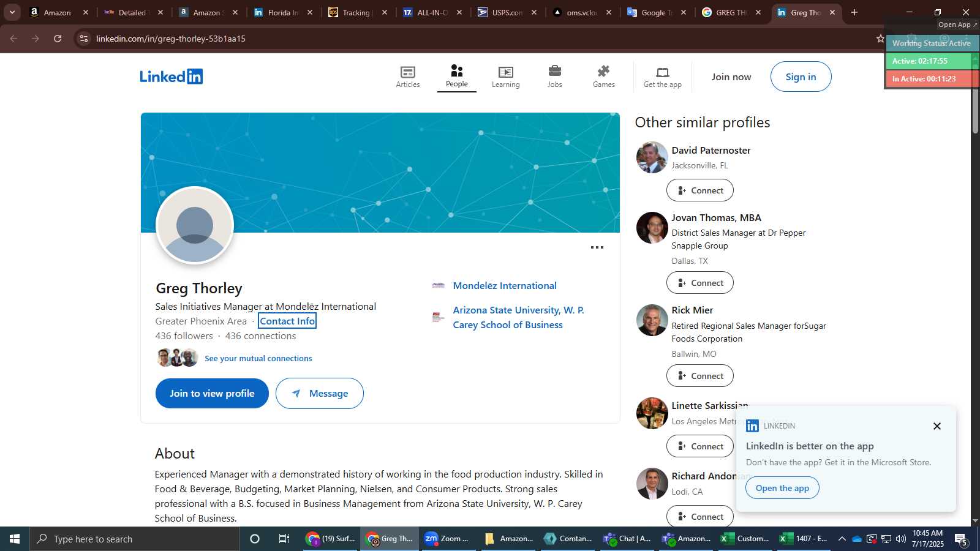Click the Open App overlay label
The image size is (980, 551).
(x=958, y=24)
